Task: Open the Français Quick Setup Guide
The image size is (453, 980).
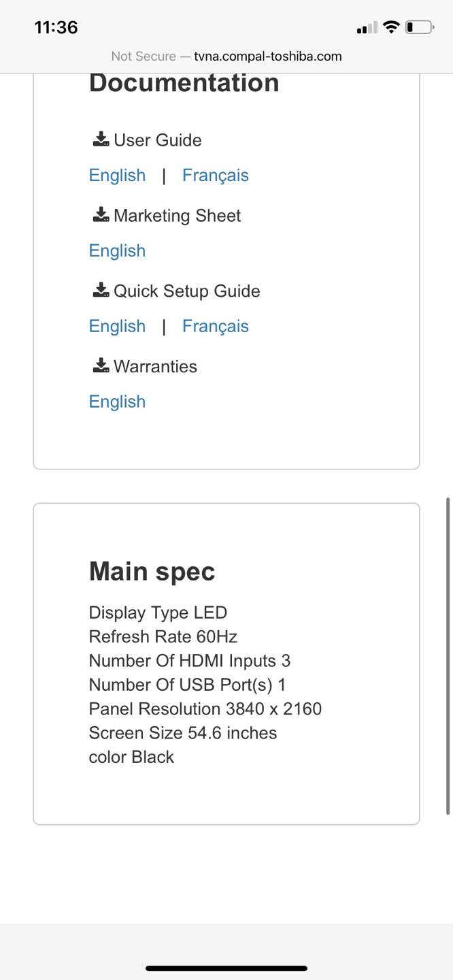Action: click(x=216, y=326)
